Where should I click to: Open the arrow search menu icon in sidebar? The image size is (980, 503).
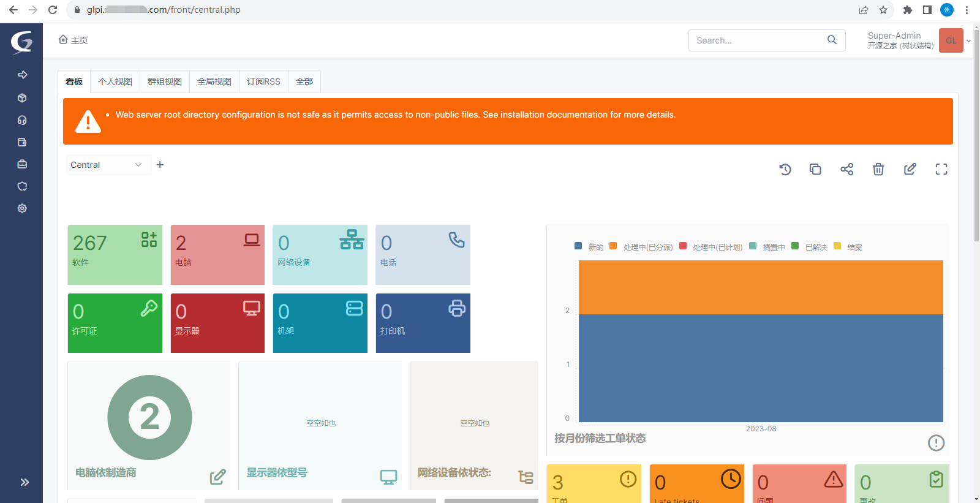(23, 75)
